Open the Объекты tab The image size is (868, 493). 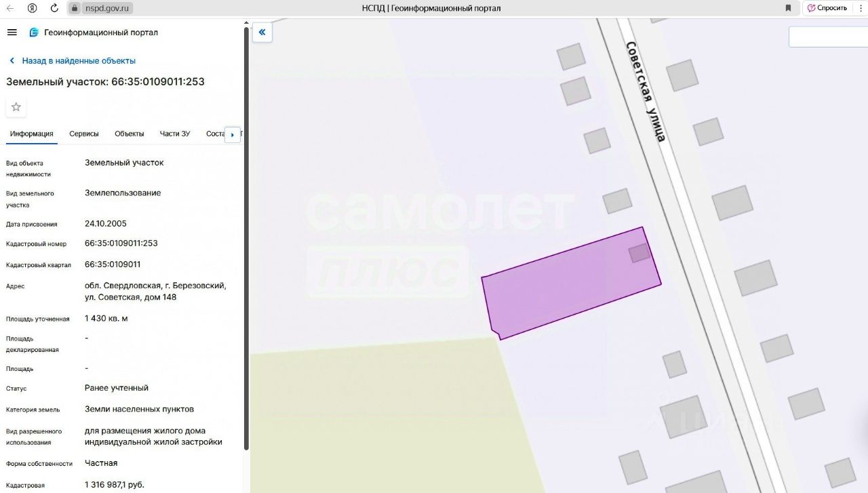[x=130, y=134]
